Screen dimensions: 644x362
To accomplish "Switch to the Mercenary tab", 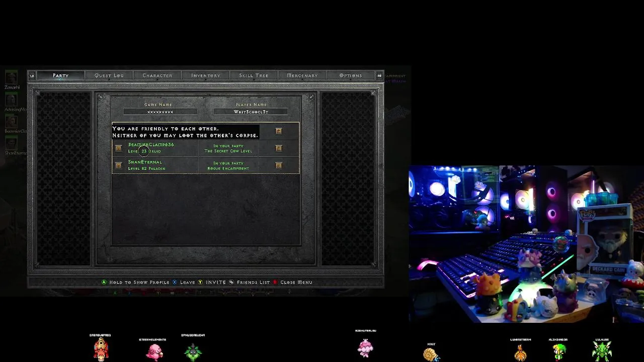I will pyautogui.click(x=302, y=75).
